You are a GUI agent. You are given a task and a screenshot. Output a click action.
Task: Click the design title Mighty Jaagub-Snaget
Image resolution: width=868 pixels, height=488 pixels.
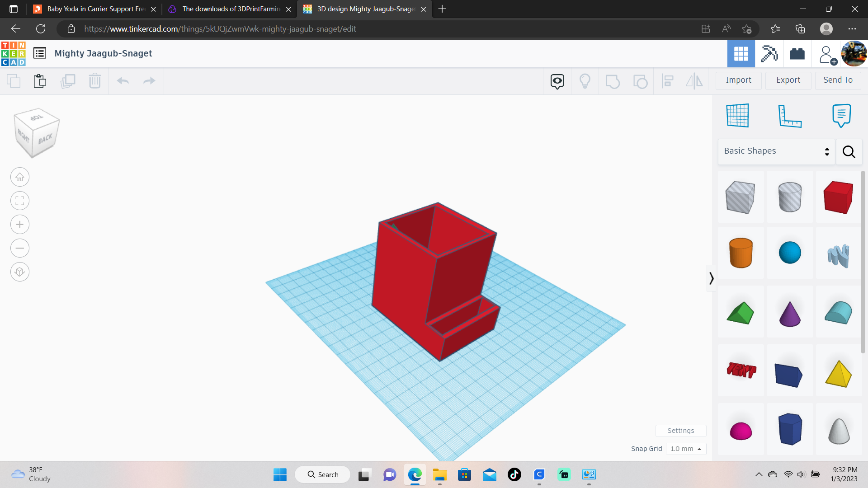click(x=103, y=53)
